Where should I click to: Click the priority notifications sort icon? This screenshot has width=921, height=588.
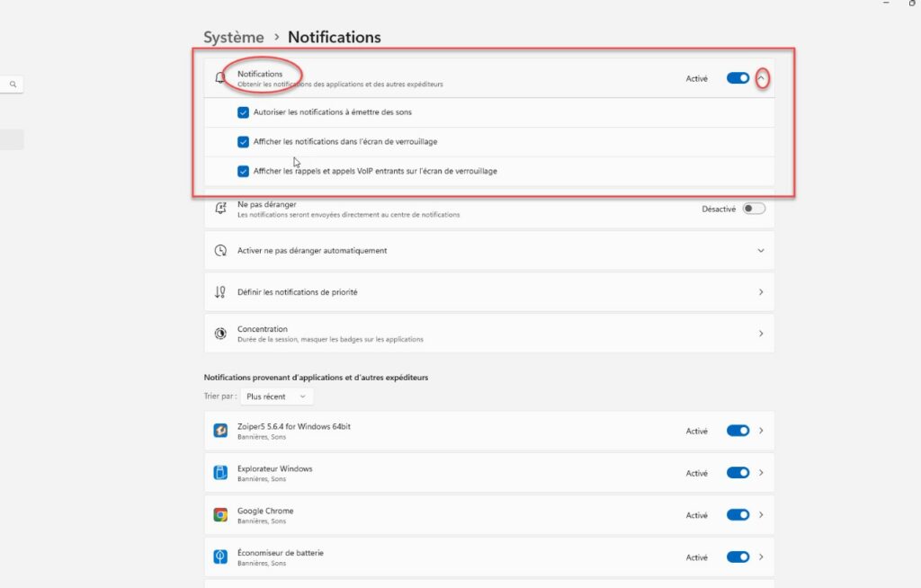click(x=220, y=292)
